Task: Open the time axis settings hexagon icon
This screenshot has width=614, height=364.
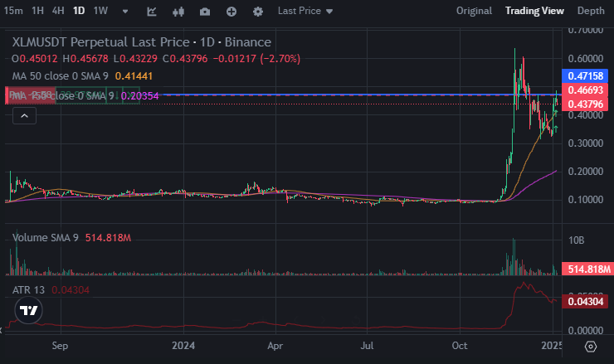Action: pyautogui.click(x=591, y=347)
